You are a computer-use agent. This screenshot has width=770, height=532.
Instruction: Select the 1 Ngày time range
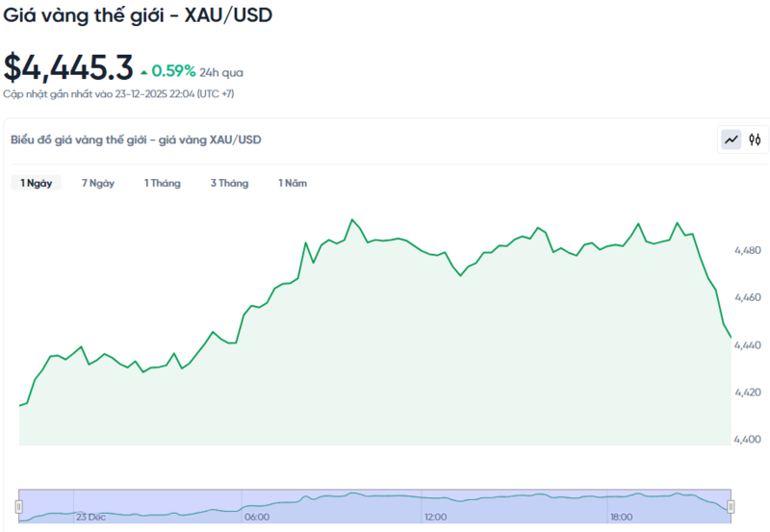(36, 183)
